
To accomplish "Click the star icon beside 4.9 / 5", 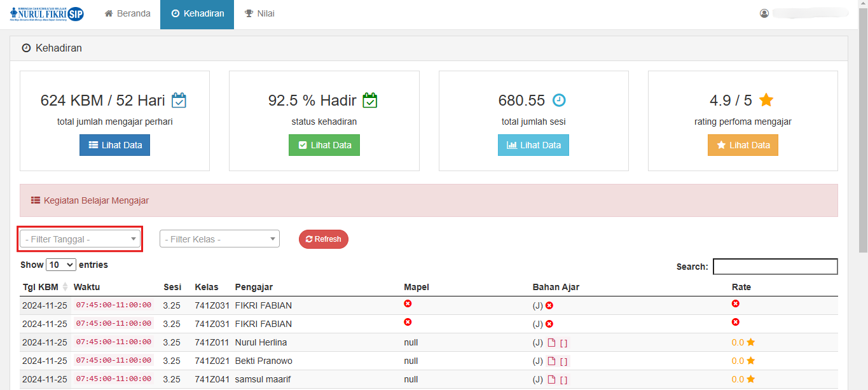I will pyautogui.click(x=766, y=100).
